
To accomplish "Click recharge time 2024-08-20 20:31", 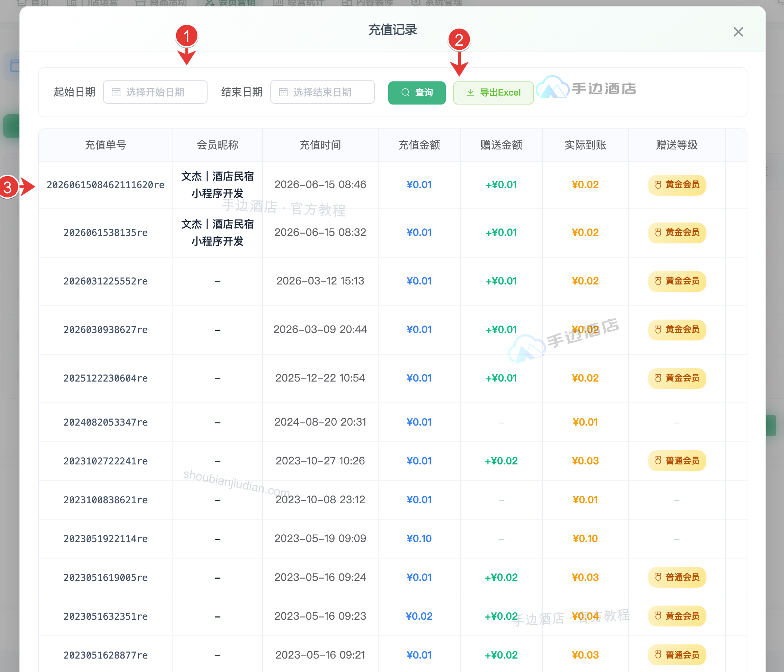I will tap(320, 422).
